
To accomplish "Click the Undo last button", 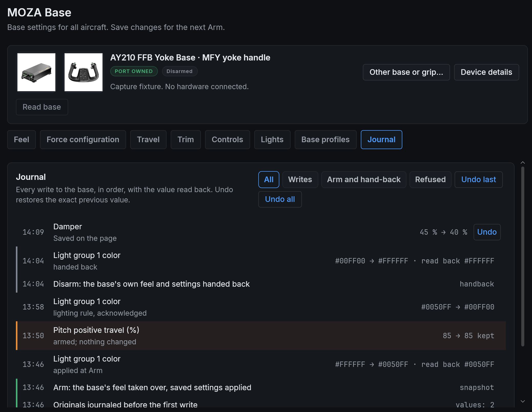I will (478, 180).
